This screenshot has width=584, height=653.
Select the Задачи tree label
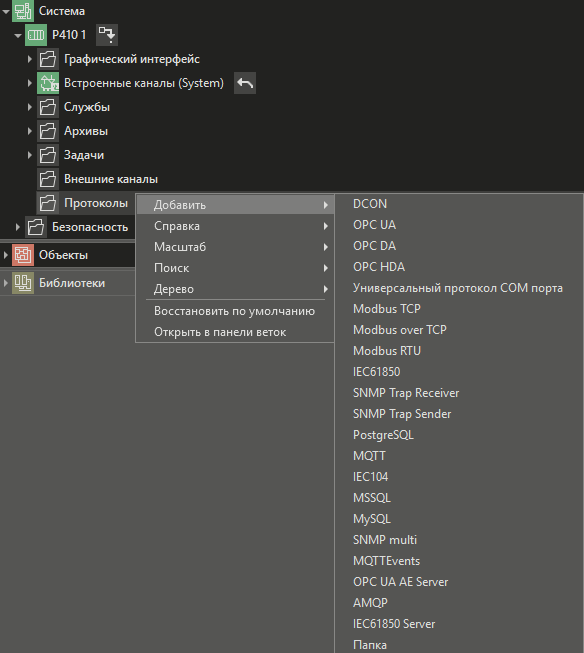tap(84, 155)
